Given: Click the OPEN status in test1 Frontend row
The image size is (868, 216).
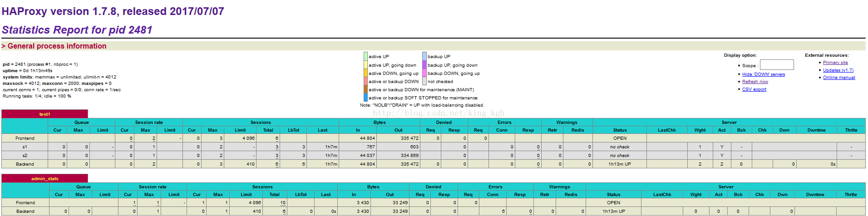Looking at the screenshot, I should 620,138.
